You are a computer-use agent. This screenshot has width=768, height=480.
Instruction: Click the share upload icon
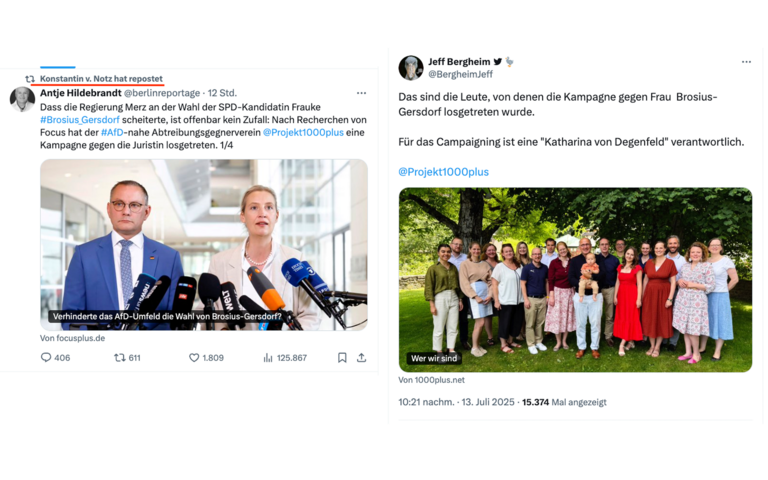[361, 358]
